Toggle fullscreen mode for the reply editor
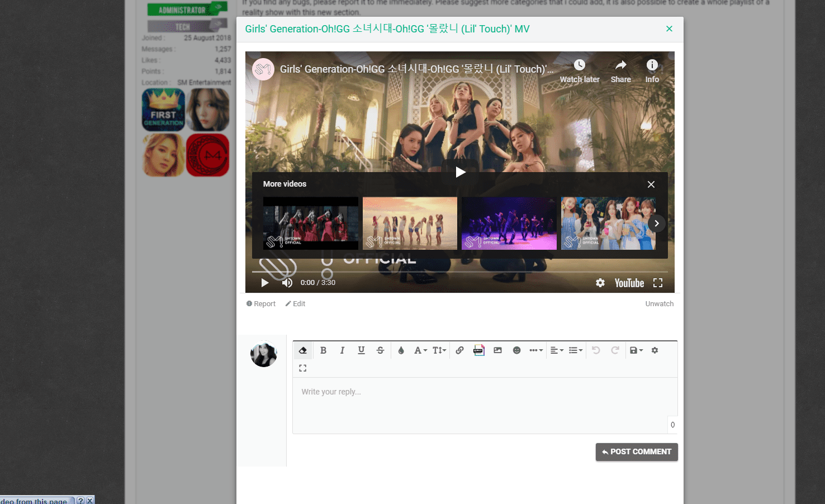The width and height of the screenshot is (825, 504). point(303,368)
